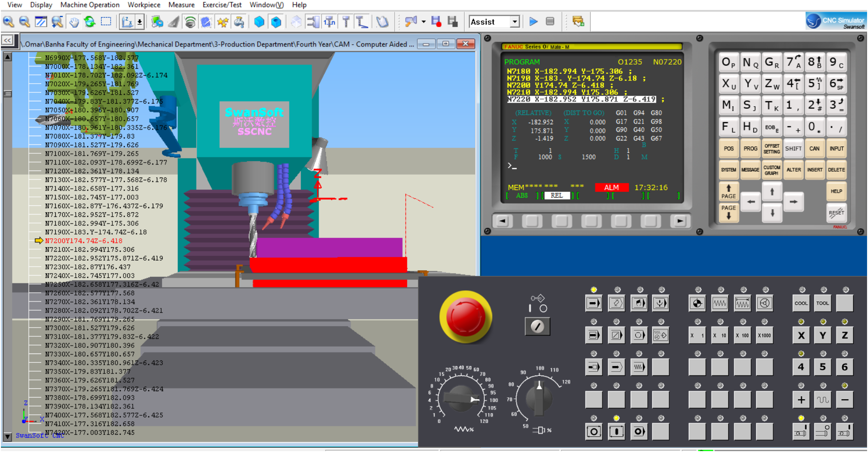
Task: Open the Measure menu
Action: coord(182,5)
